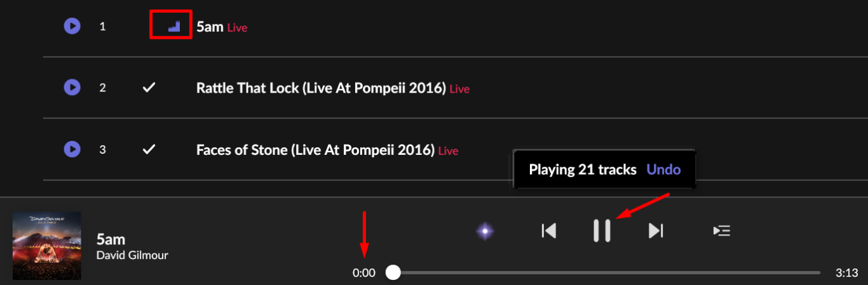Screen dimensions: 868x285
Task: Play track 1 with its purple play button
Action: (x=72, y=26)
